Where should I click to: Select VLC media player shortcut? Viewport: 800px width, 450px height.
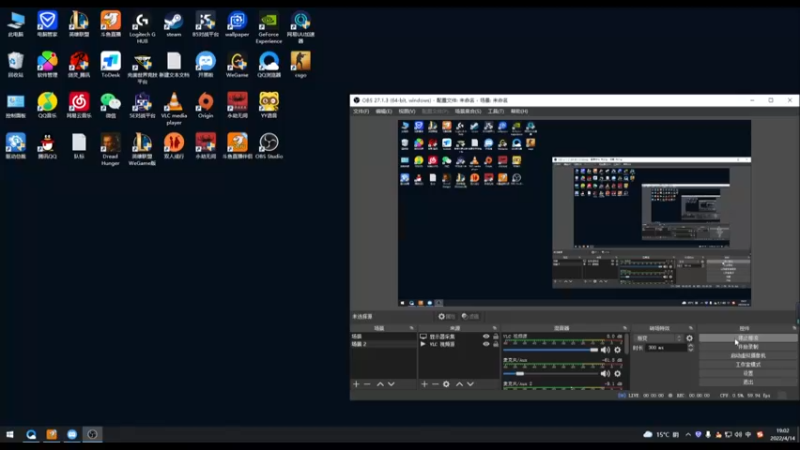(x=174, y=108)
